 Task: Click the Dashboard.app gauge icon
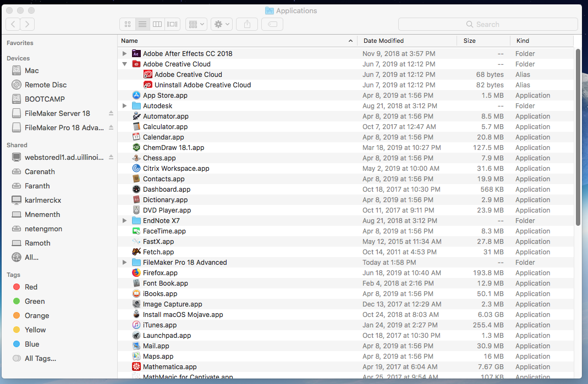coord(136,190)
